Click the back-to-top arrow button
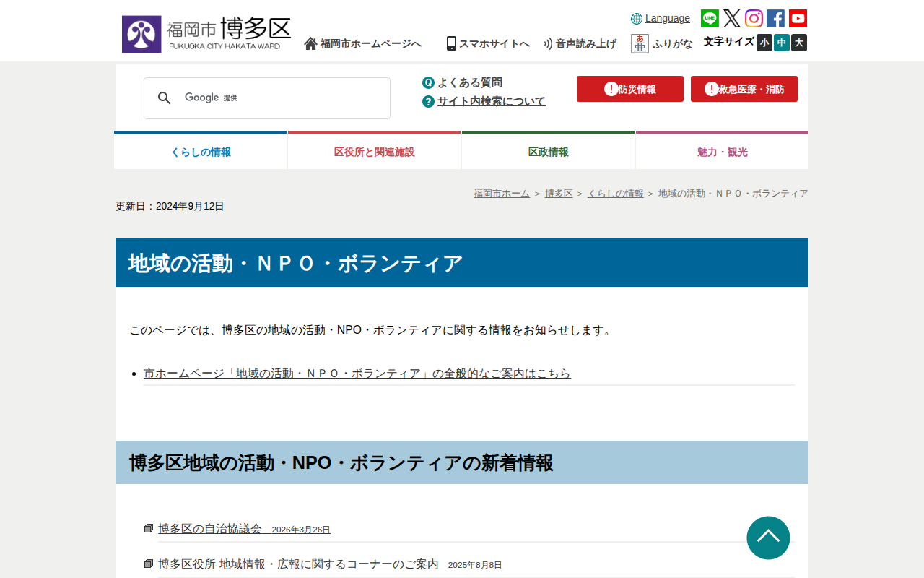924x578 pixels. tap(768, 538)
